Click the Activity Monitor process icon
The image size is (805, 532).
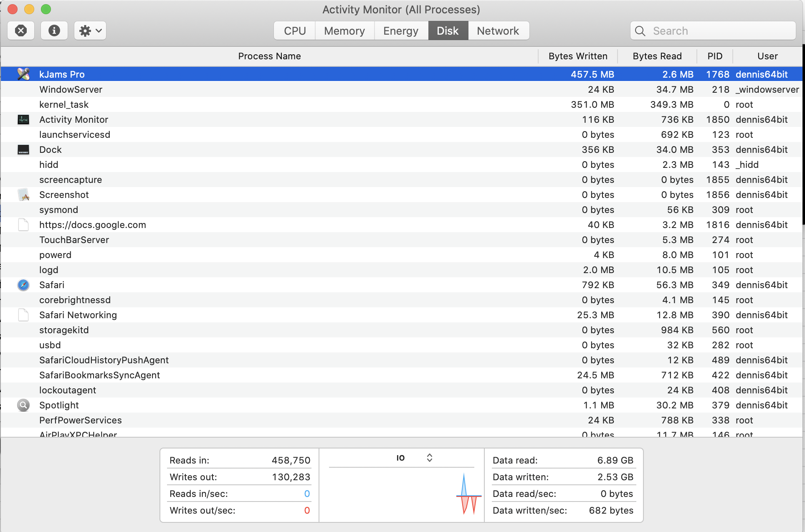pos(23,120)
